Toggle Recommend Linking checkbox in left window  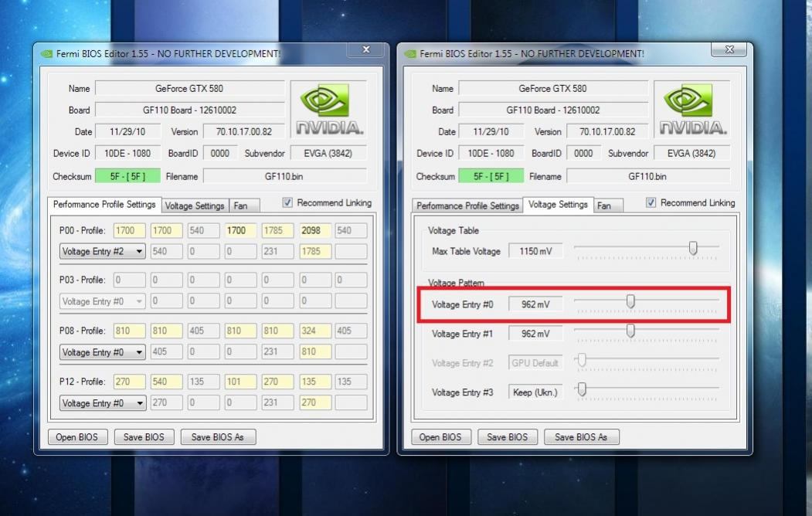pos(287,202)
